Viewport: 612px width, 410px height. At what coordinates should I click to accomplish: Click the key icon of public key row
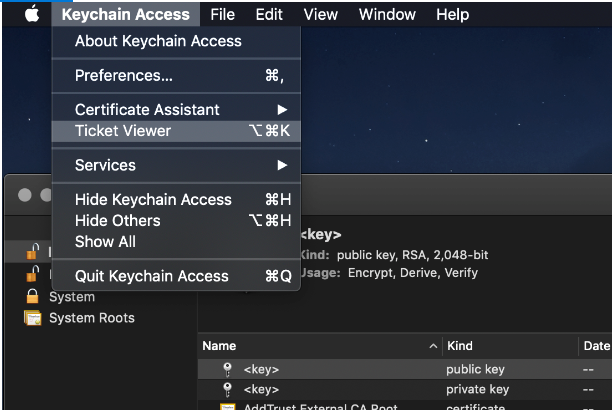tap(228, 369)
